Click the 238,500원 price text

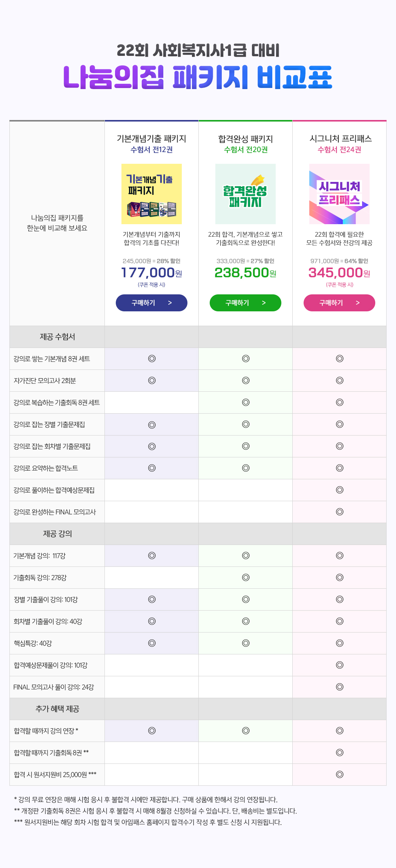[246, 272]
